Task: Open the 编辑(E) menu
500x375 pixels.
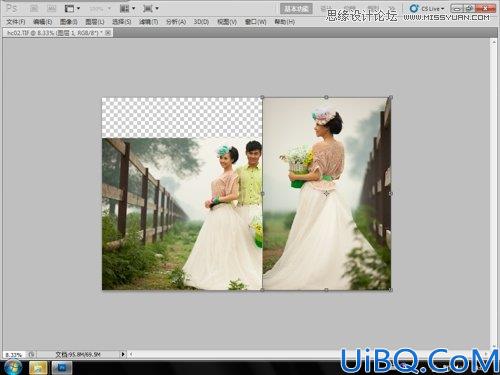Action: click(x=43, y=22)
